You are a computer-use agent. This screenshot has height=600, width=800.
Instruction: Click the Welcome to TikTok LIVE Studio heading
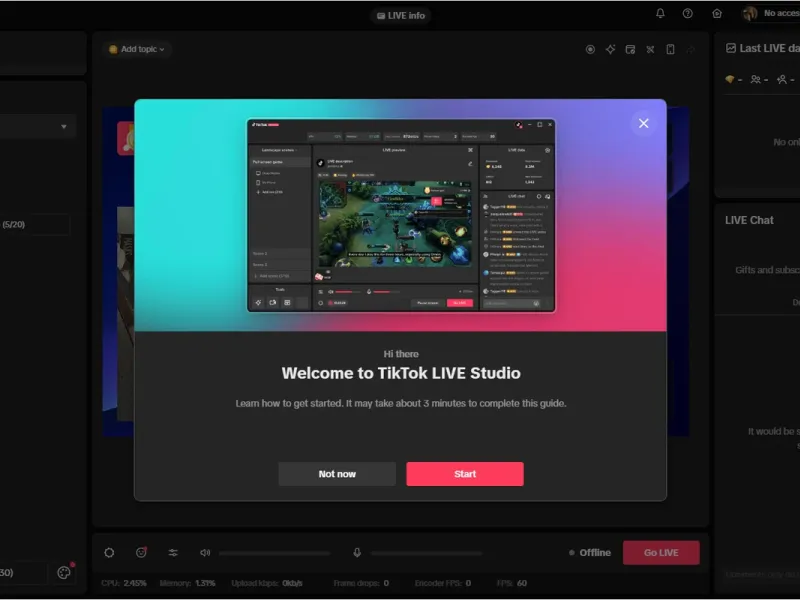[x=401, y=373]
